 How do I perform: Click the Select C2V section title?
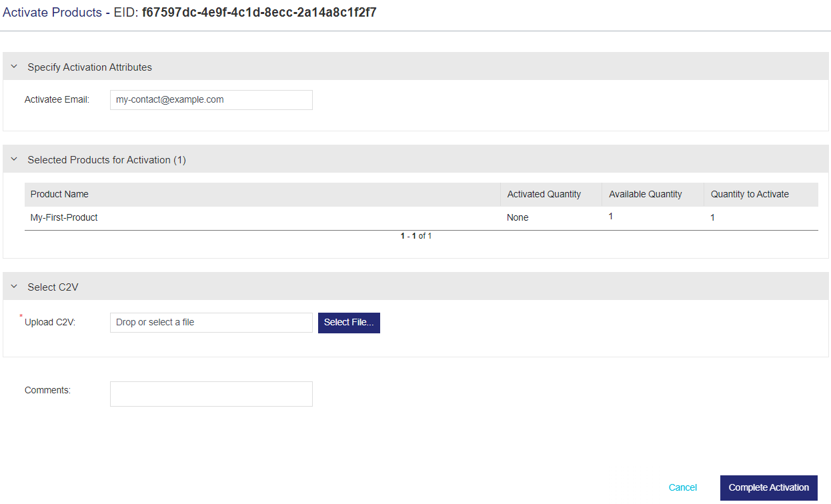[53, 287]
